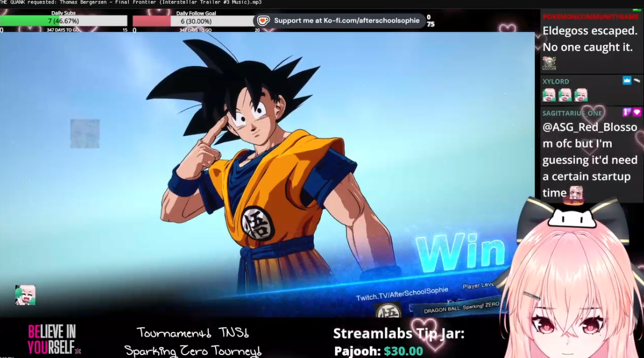Click the 'Sparking Zero Tourney!' text
This screenshot has height=358, width=644.
pyautogui.click(x=193, y=351)
